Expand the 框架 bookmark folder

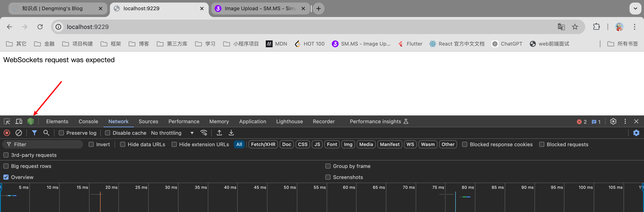click(111, 44)
